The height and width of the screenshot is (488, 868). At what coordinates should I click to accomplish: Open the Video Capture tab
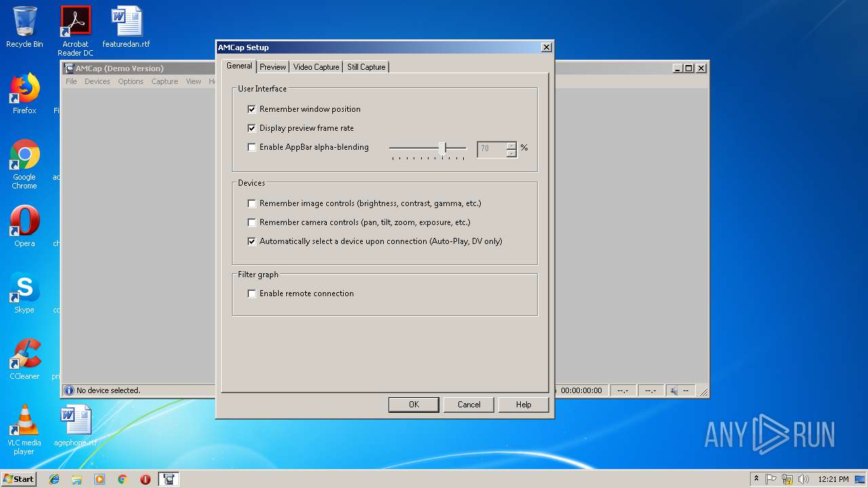click(x=316, y=67)
